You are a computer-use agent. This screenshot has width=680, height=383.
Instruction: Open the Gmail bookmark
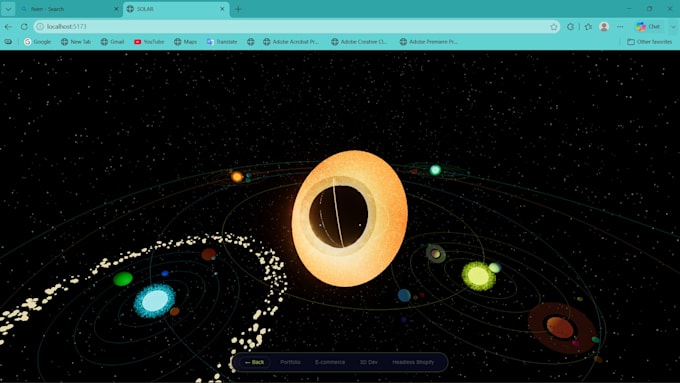(112, 42)
